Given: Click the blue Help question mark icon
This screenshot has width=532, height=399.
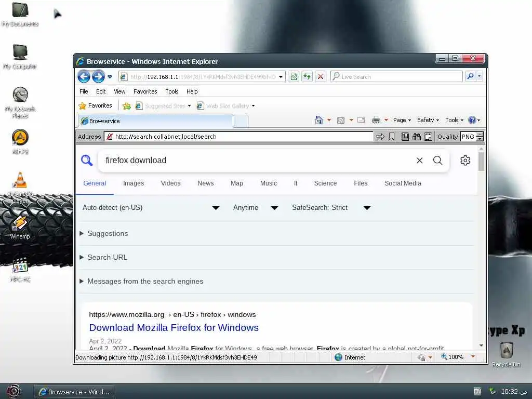Looking at the screenshot, I should [x=472, y=120].
